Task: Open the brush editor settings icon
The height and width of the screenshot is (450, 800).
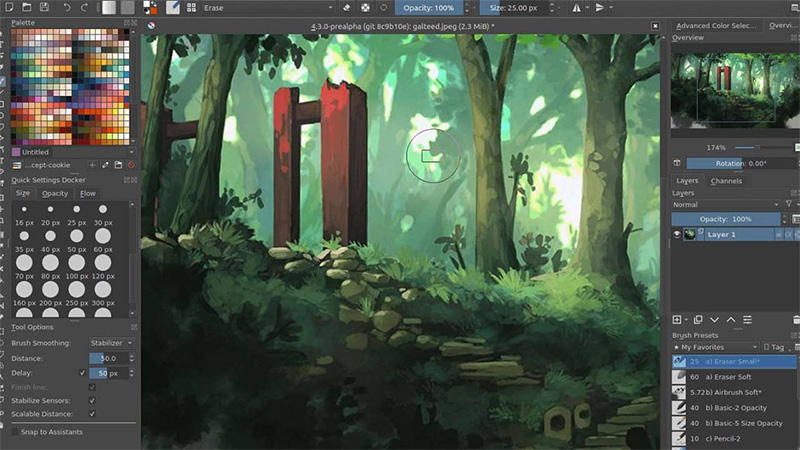Action: (173, 7)
